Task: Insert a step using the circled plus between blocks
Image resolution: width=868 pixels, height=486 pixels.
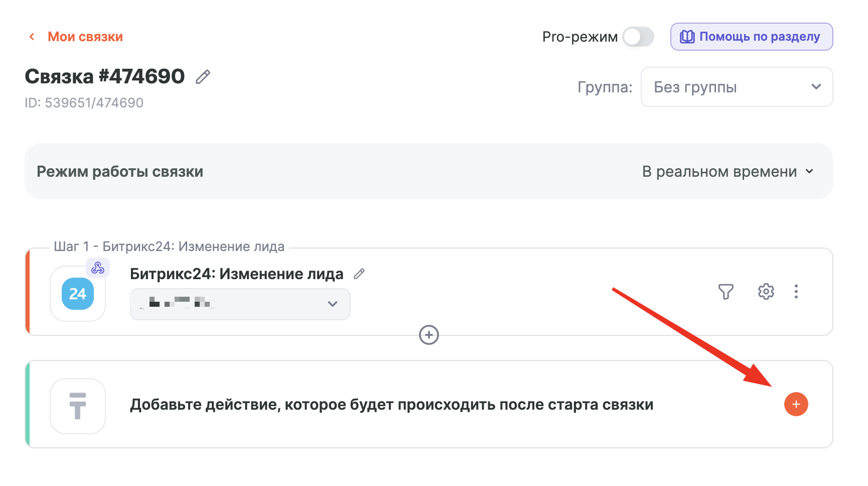Action: 429,335
